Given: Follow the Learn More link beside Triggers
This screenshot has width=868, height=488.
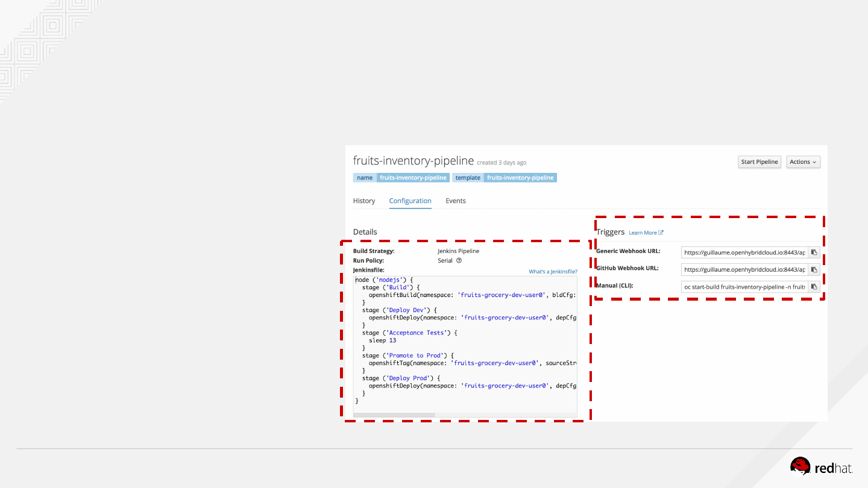Looking at the screenshot, I should pyautogui.click(x=646, y=233).
